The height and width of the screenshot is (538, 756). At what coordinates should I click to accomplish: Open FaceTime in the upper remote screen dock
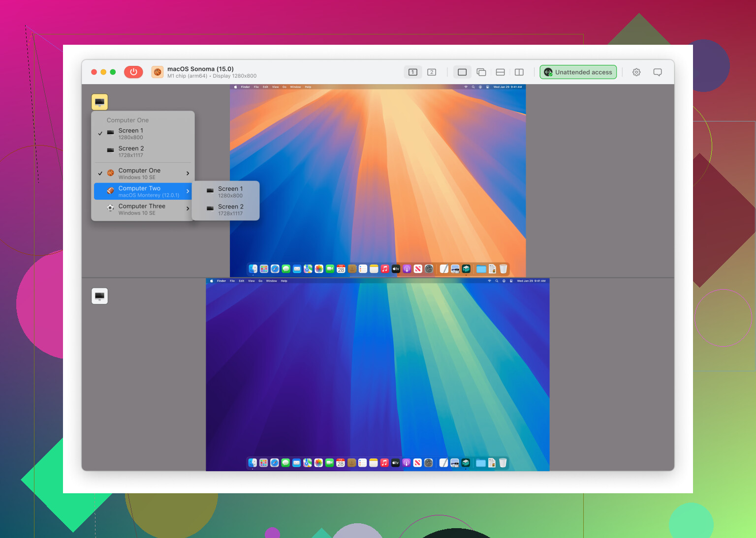tap(330, 269)
